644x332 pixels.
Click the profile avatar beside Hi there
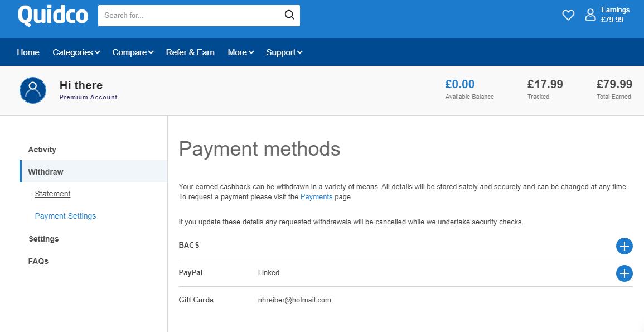tap(33, 90)
